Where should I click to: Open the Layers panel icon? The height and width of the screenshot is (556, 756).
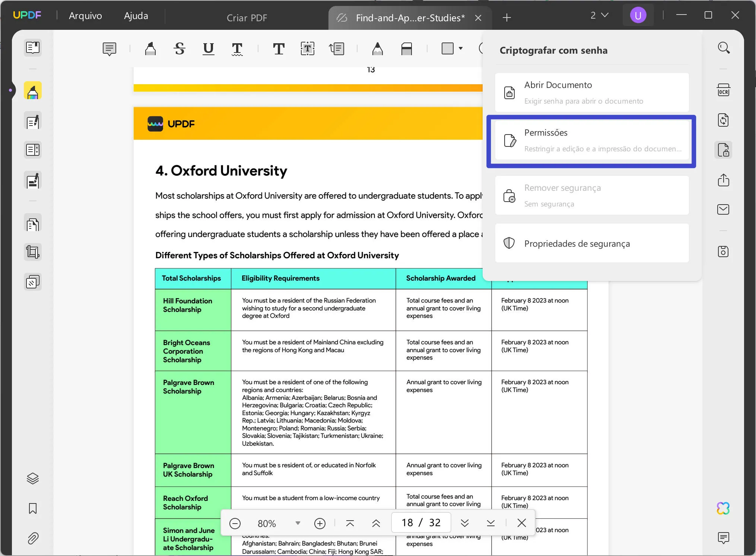(x=33, y=478)
